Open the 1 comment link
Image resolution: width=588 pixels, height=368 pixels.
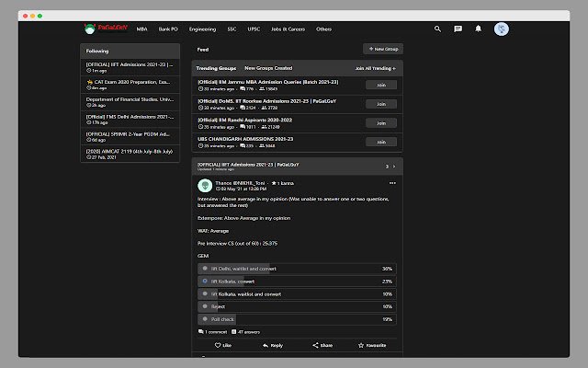[x=212, y=332]
